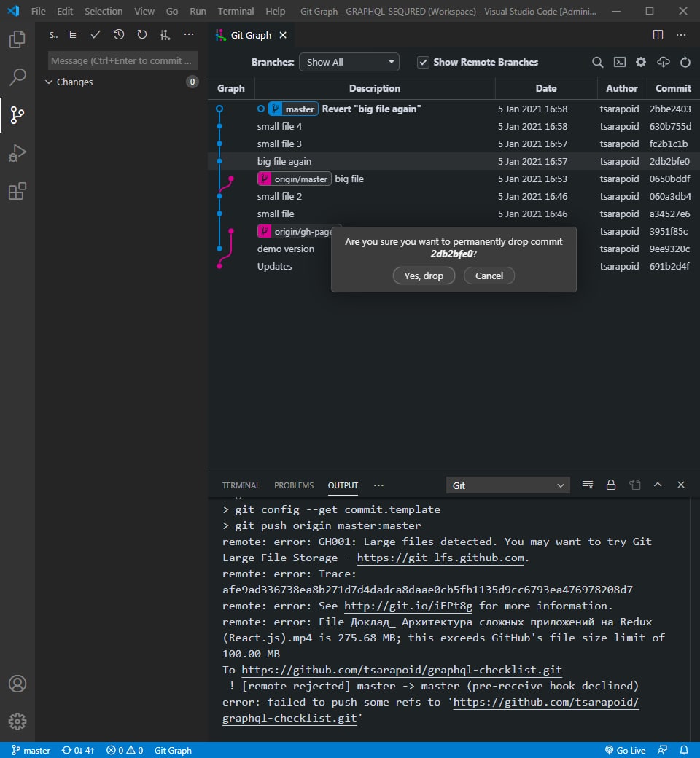Image resolution: width=700 pixels, height=758 pixels.
Task: Toggle Show Remote Branches checkbox
Action: (x=424, y=63)
